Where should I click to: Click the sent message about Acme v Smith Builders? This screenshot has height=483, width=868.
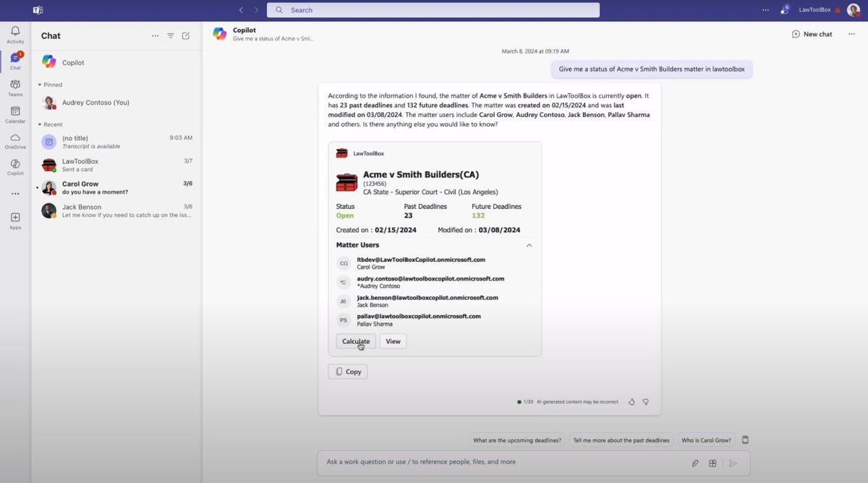(x=652, y=69)
